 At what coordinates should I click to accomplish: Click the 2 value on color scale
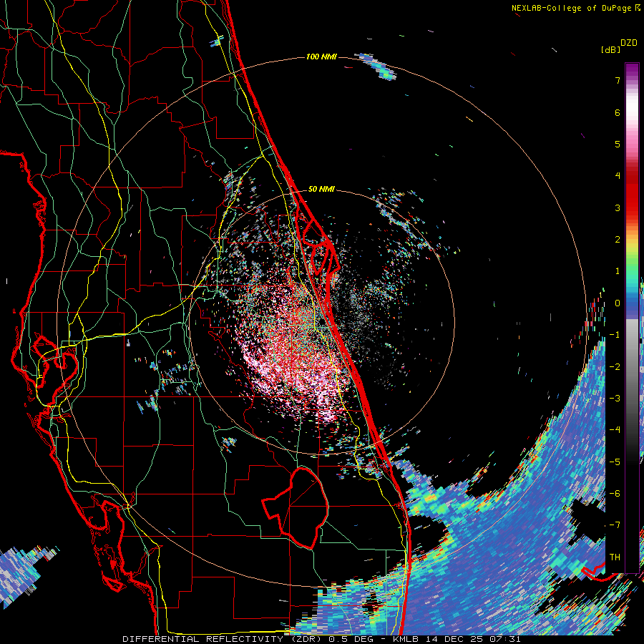[x=618, y=240]
